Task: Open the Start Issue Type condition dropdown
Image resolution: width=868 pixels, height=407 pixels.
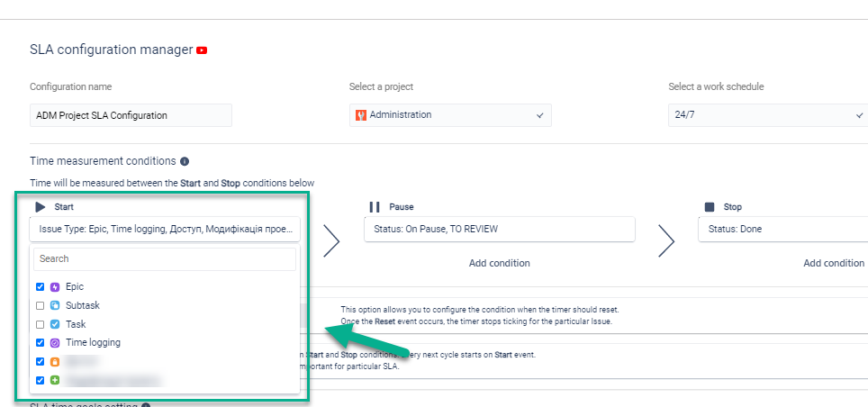Action: (165, 229)
